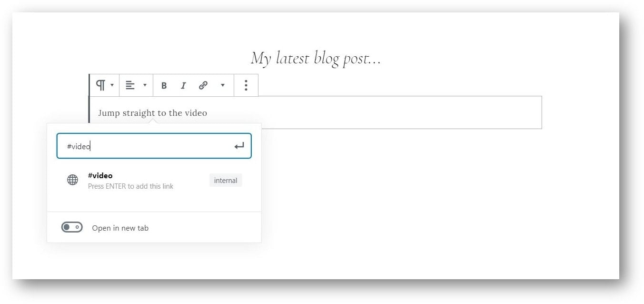Click the #video URL input field
The height and width of the screenshot is (304, 644).
tap(154, 146)
